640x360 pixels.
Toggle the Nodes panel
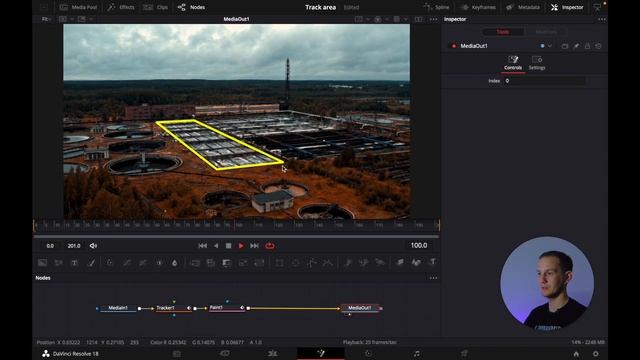click(191, 7)
